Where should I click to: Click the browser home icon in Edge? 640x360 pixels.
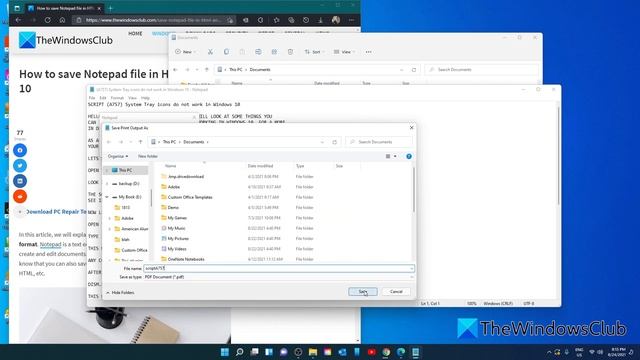click(x=62, y=20)
